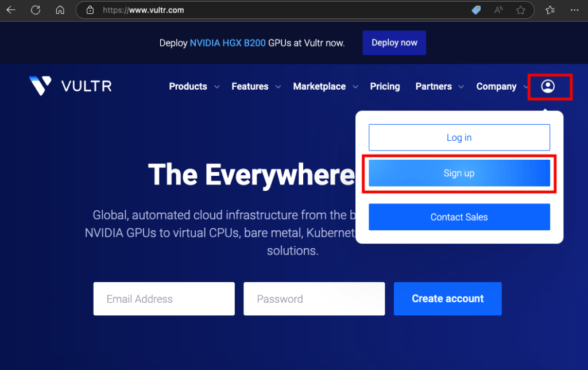Open the shopping price tag icon
The image size is (588, 370).
click(x=476, y=10)
